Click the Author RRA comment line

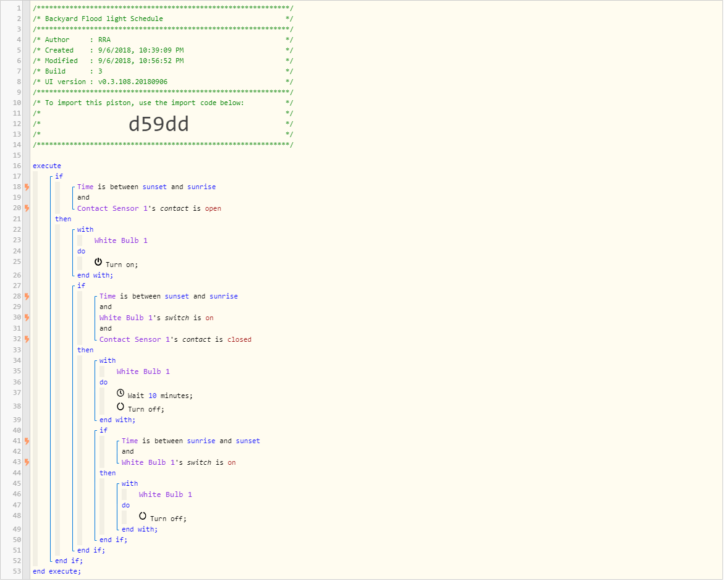click(x=163, y=40)
